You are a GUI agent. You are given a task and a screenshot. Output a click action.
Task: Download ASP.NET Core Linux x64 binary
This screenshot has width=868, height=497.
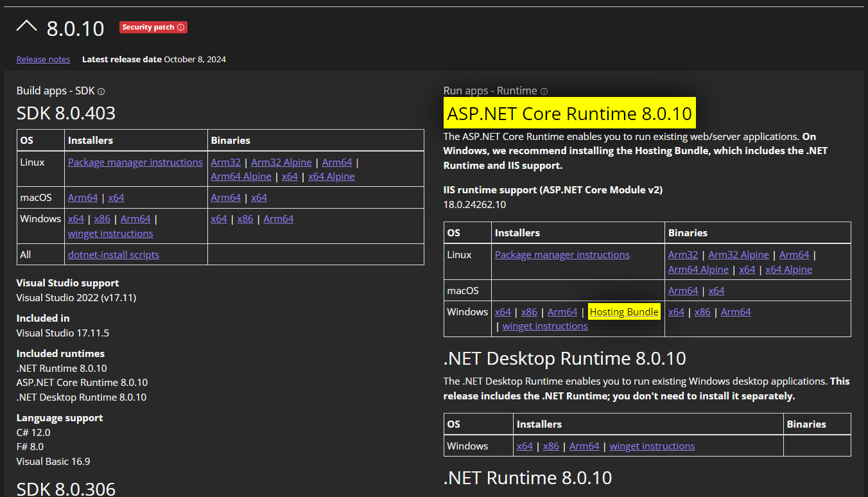[747, 270]
